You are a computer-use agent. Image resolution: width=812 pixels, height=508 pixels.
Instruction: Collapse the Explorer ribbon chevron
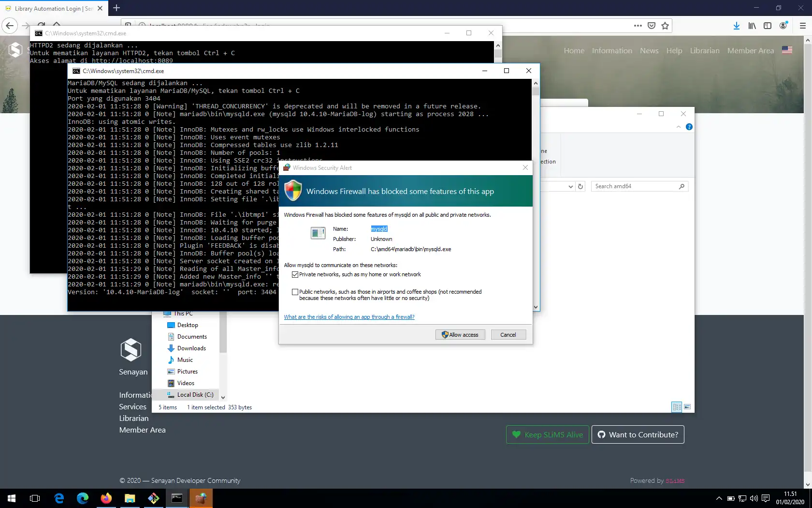pyautogui.click(x=679, y=127)
